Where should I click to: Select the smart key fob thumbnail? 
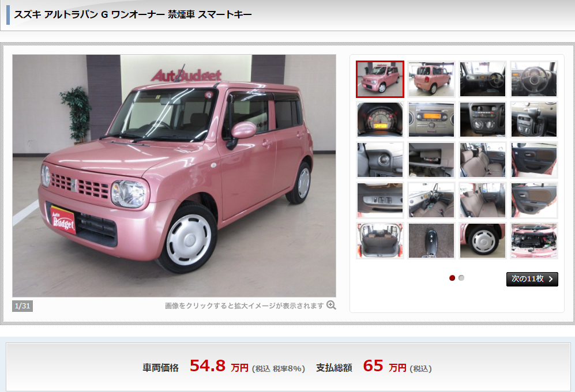click(x=431, y=240)
